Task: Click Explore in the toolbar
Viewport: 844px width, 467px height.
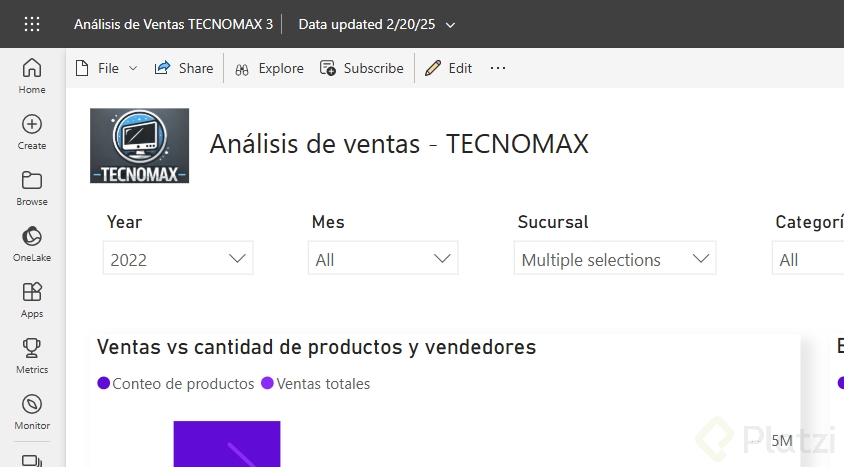Action: [269, 68]
